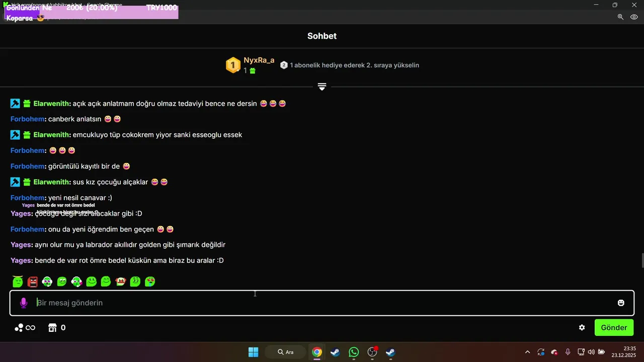
Task: Click the grey number 2 rank badge
Action: (x=284, y=65)
